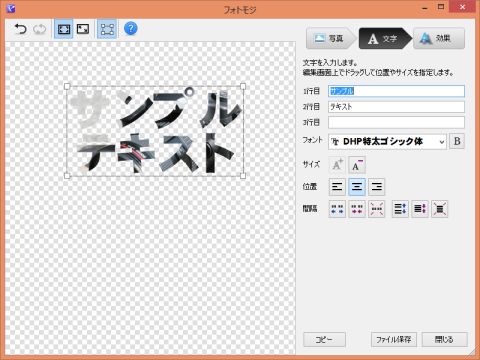Screen dimensions: 480x360
Task: Increase line spacing icon
Action: point(400,209)
